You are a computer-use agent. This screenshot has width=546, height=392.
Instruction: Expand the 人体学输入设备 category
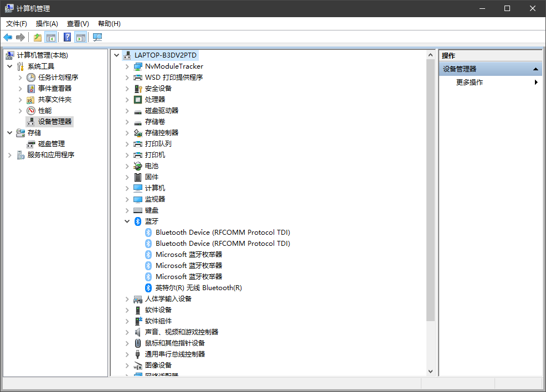(127, 299)
